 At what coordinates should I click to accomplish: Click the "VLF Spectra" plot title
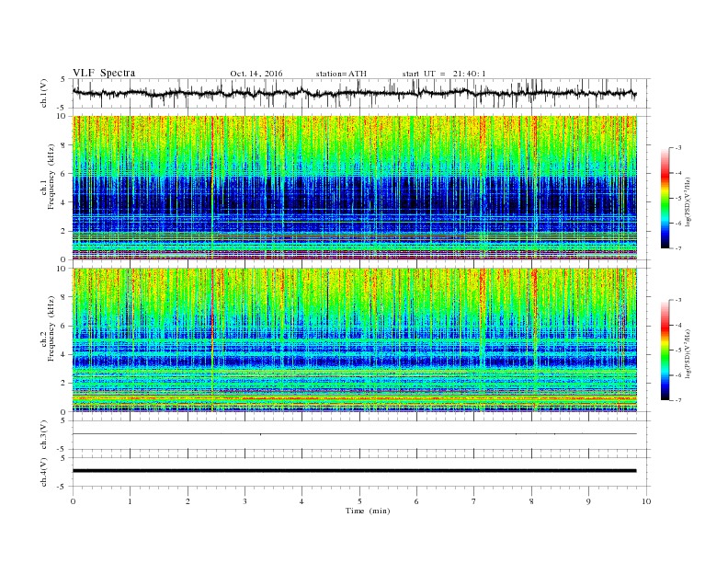[x=104, y=73]
